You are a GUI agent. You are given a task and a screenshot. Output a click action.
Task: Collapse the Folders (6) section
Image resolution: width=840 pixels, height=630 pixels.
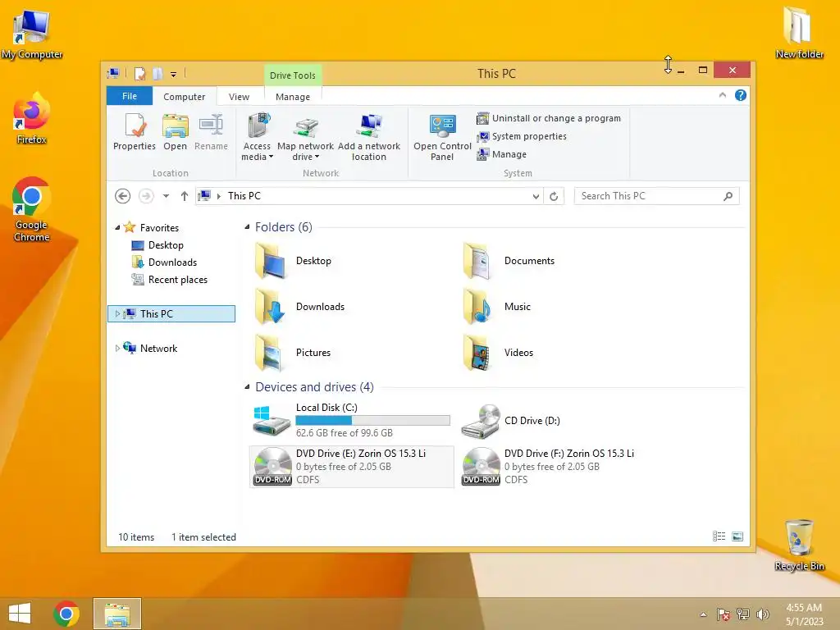[x=247, y=227]
